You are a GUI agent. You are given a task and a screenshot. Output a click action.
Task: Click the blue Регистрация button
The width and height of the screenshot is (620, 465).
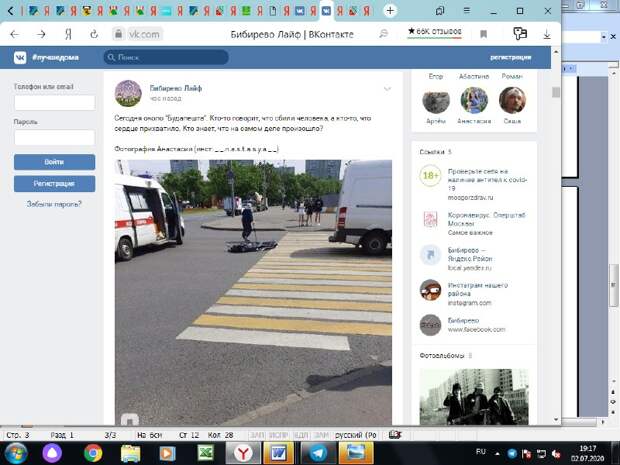tap(55, 184)
